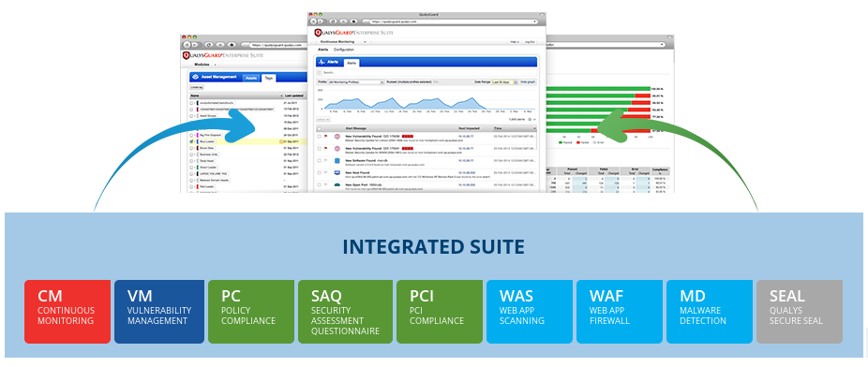Uncheck the Blue Leader tag checkbox
This screenshot has width=868, height=367.
191,141
